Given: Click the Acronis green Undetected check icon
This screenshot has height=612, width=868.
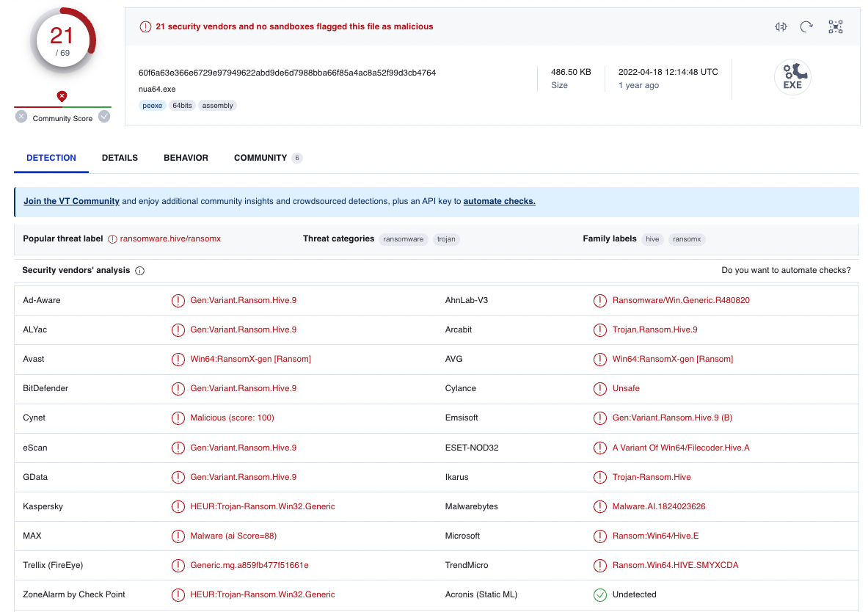Looking at the screenshot, I should tap(600, 595).
